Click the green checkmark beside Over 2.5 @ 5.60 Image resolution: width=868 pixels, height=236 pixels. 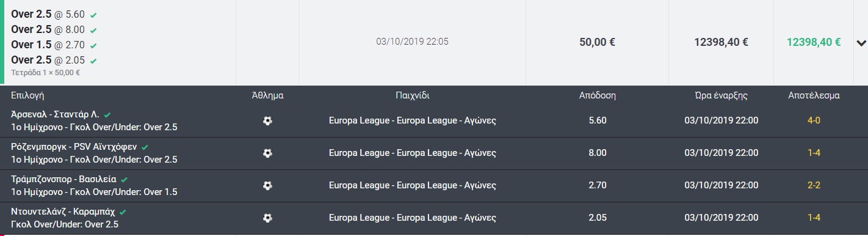pyautogui.click(x=93, y=15)
